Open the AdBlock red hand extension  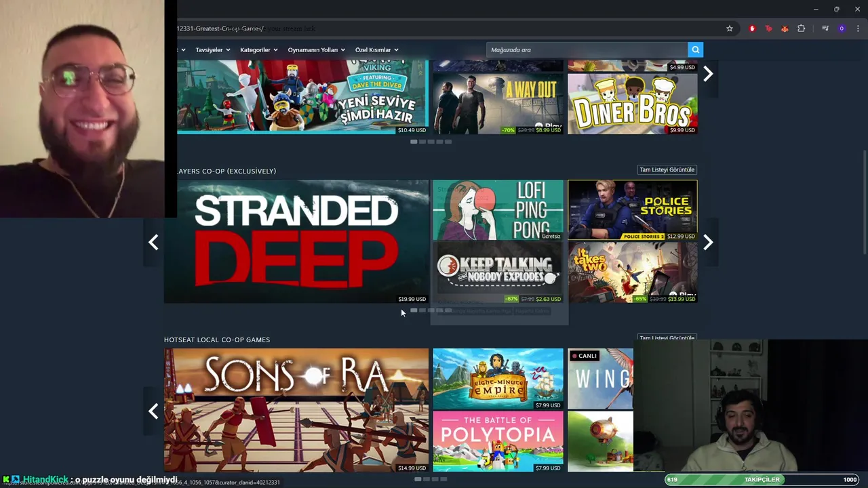(752, 28)
